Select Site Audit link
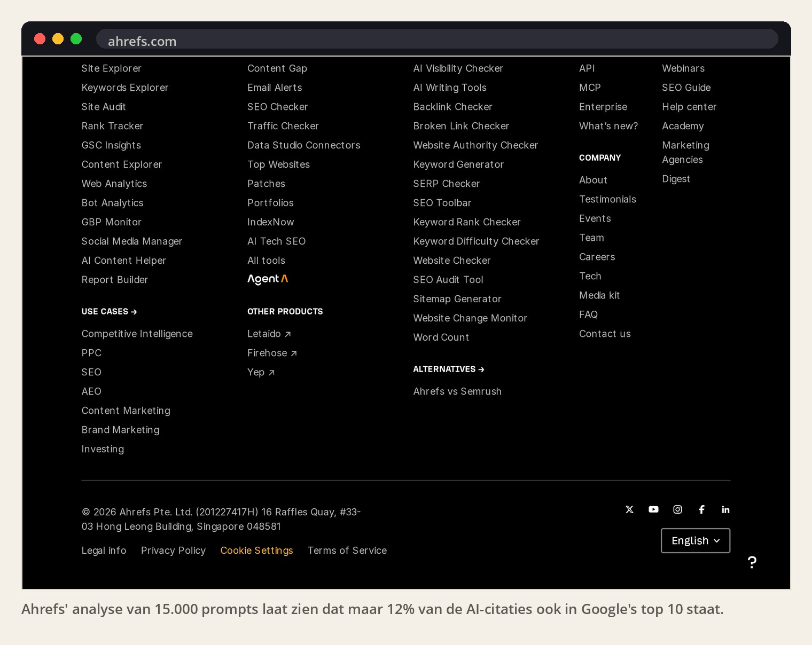Image resolution: width=812 pixels, height=645 pixels. tap(104, 107)
